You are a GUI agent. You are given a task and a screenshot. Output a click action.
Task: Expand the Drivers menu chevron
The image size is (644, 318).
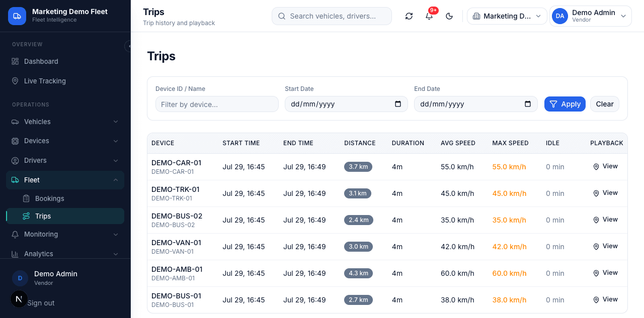point(116,160)
